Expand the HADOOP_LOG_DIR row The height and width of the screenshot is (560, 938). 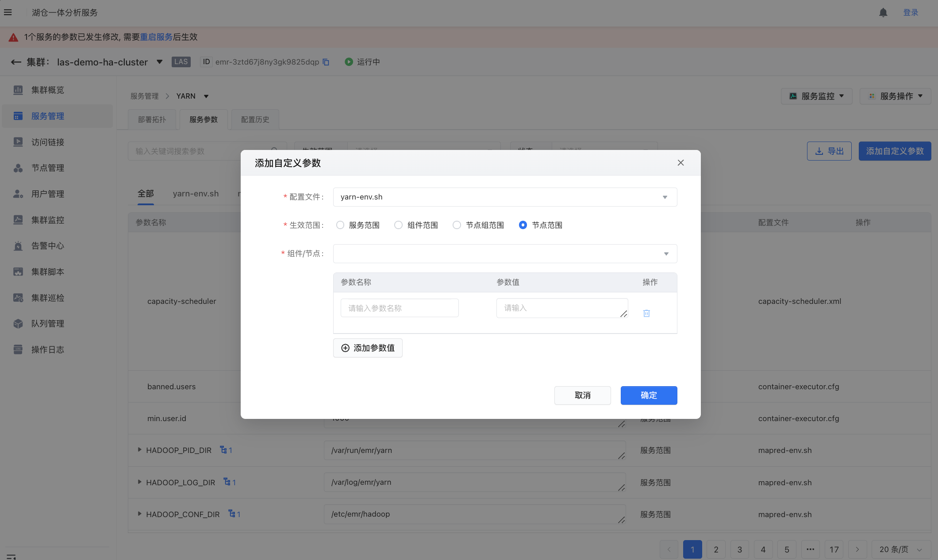[139, 482]
